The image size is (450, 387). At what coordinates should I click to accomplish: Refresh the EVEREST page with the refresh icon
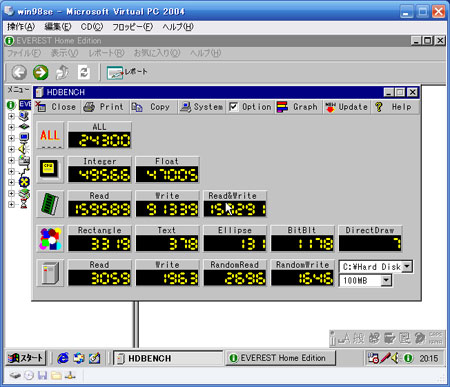(x=84, y=72)
